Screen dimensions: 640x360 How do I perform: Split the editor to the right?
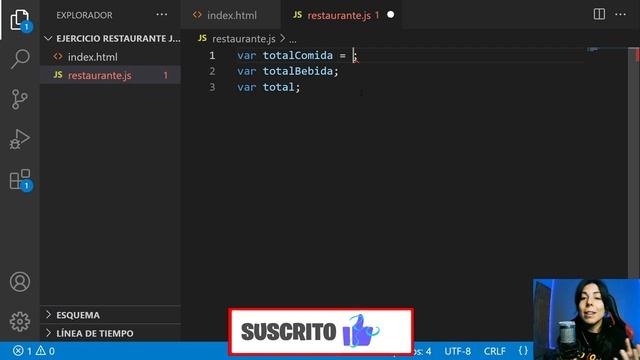[599, 14]
